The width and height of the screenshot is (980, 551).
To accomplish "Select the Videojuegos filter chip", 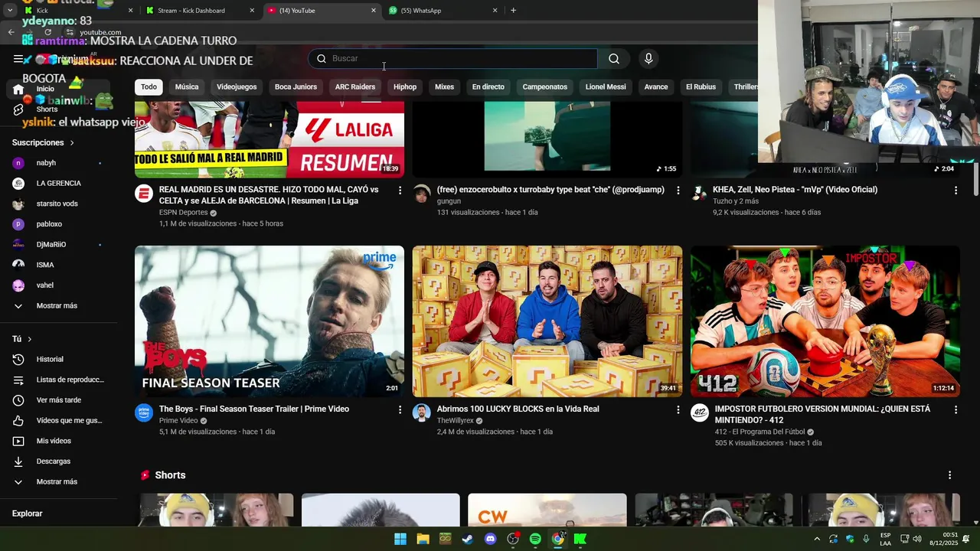I will (237, 86).
